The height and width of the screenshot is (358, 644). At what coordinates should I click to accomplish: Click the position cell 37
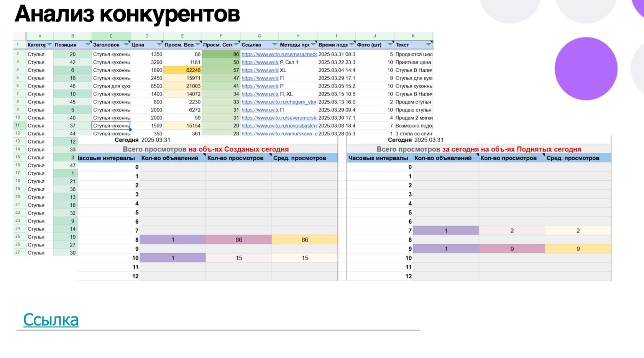(x=72, y=126)
